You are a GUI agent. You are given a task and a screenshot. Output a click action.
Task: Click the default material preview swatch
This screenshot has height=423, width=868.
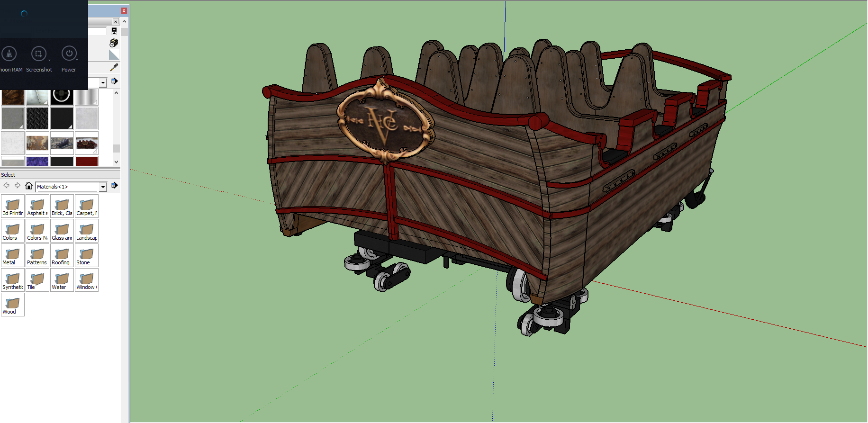[114, 55]
